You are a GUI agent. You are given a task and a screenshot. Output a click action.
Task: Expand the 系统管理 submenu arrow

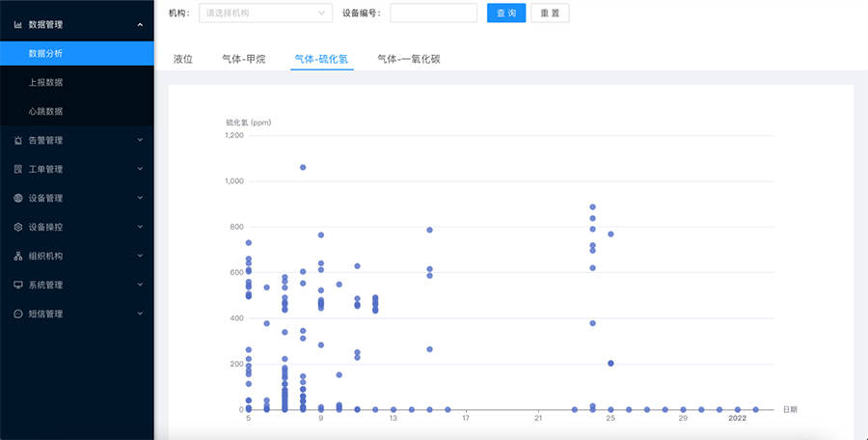140,286
